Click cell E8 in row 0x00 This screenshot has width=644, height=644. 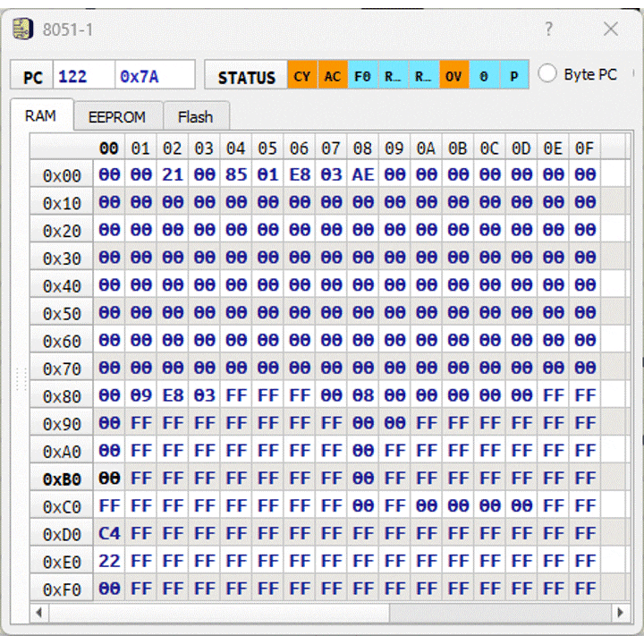(x=300, y=175)
